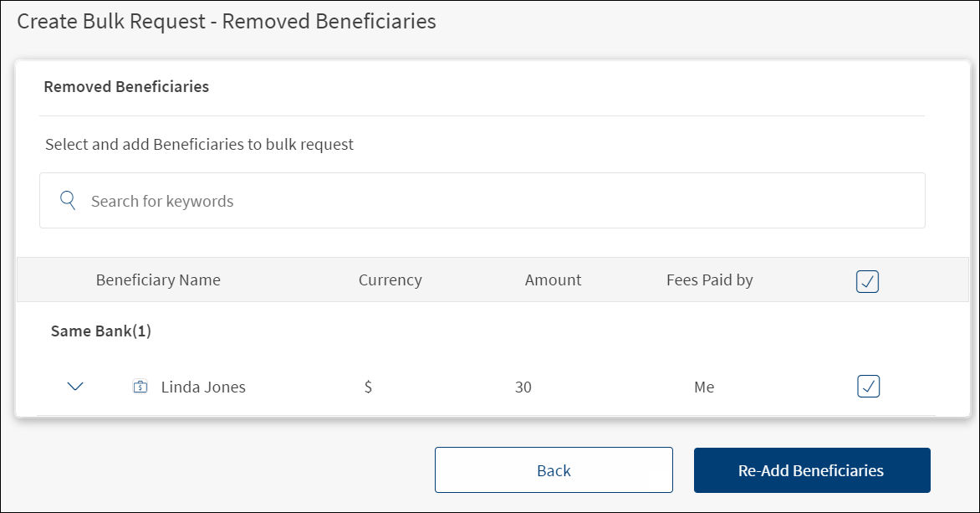Screen dimensions: 980x513
Task: Select the Amount column header
Action: pyautogui.click(x=553, y=280)
